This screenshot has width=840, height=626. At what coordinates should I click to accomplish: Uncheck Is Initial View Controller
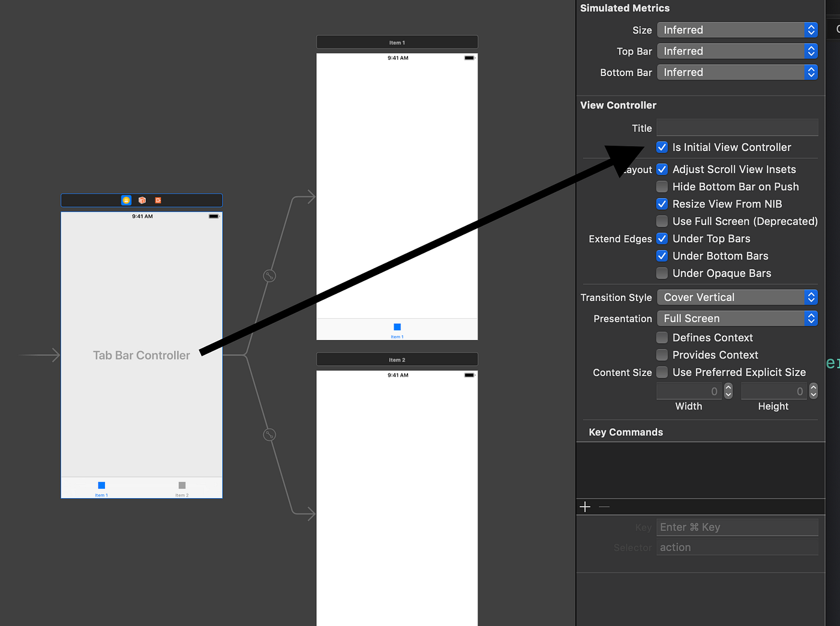pyautogui.click(x=662, y=147)
